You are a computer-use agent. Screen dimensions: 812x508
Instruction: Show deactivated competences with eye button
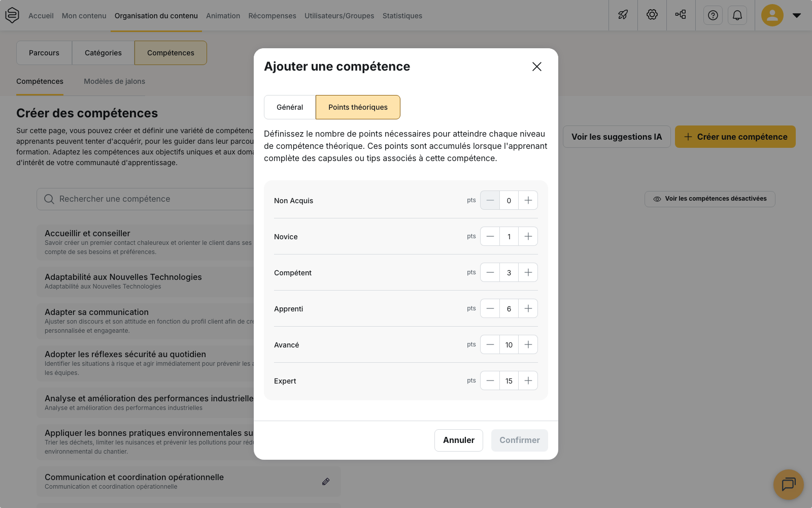pyautogui.click(x=710, y=199)
